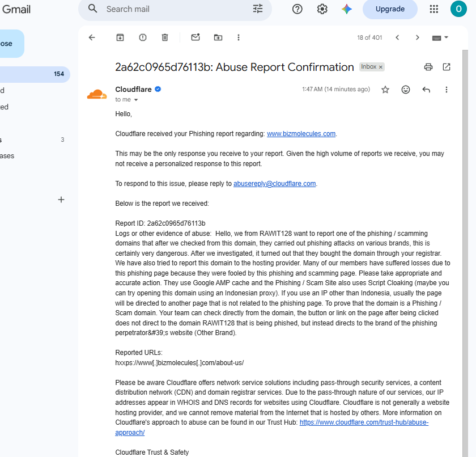
Task: Go to the newer email chevron
Action: [x=397, y=37]
